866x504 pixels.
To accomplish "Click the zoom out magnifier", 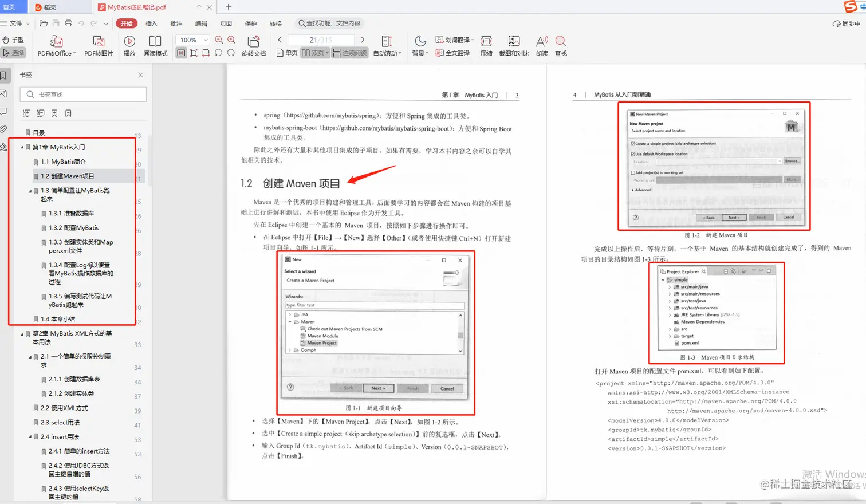I will coord(219,40).
